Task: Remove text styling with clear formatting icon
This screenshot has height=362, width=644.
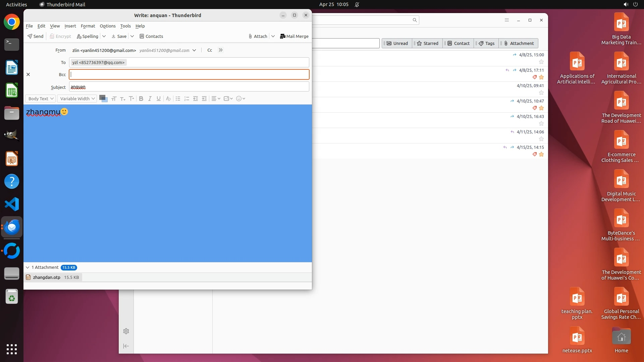Action: (x=168, y=99)
